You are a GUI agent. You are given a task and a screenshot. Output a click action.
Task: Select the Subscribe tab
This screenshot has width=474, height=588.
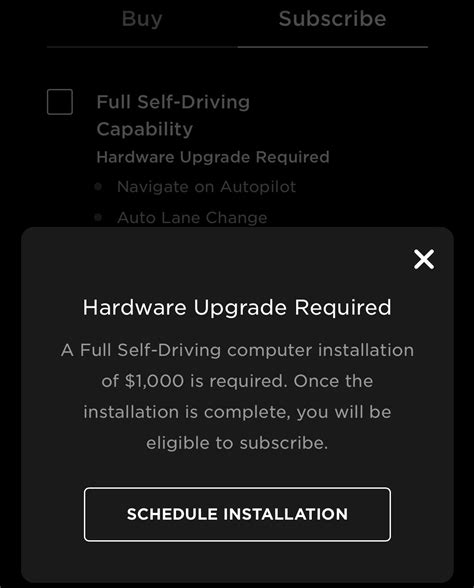[x=332, y=19]
